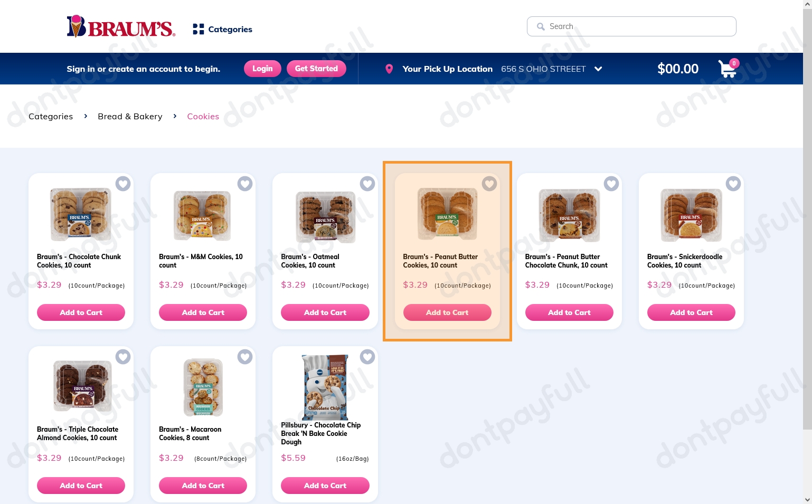Favorite the M&M Cookies heart
The image size is (812, 504).
coord(245,184)
